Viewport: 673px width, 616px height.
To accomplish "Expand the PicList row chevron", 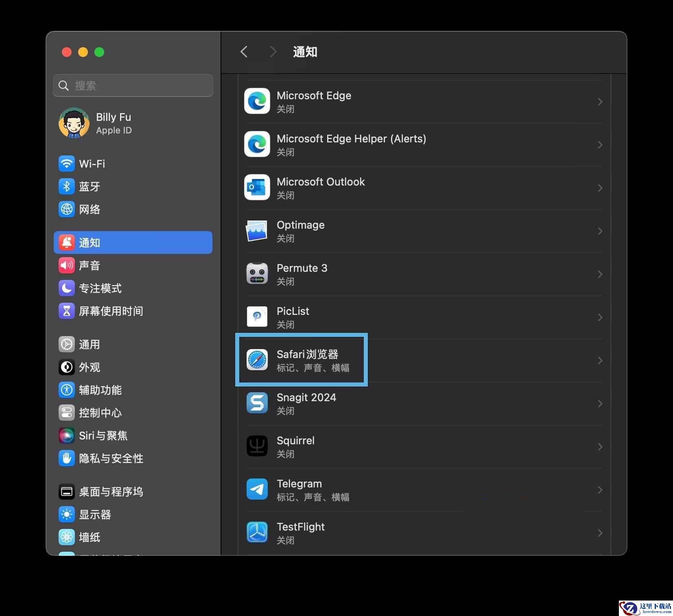I will (600, 317).
